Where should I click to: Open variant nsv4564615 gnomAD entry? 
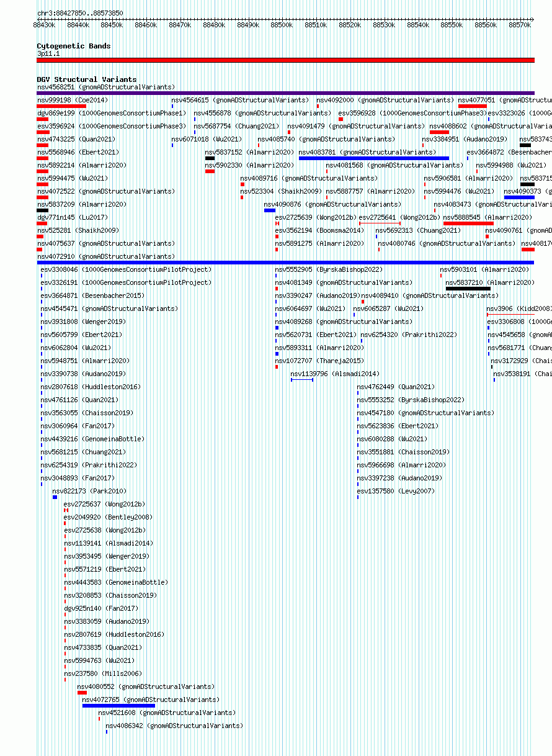click(x=240, y=100)
